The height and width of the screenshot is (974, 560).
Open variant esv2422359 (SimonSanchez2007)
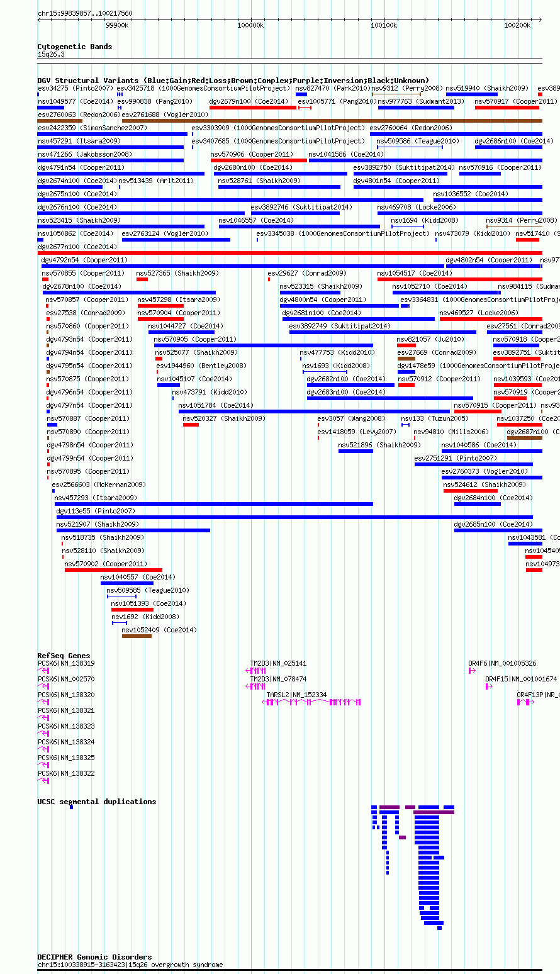coord(92,128)
